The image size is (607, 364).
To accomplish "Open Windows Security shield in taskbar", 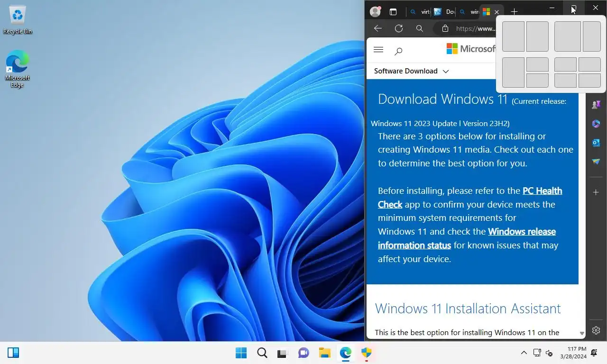I will (x=366, y=353).
